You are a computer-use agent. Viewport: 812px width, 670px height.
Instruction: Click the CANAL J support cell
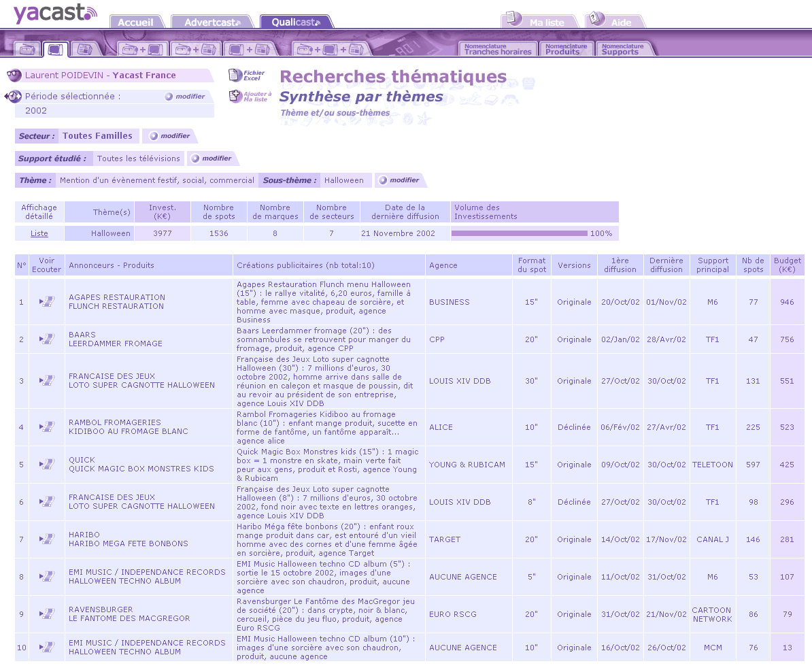(713, 539)
